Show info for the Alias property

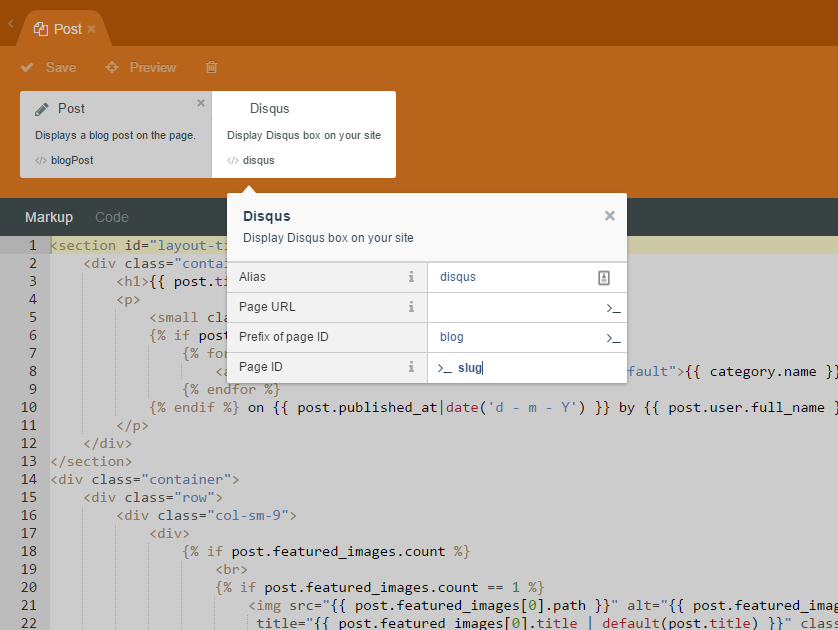tap(411, 277)
